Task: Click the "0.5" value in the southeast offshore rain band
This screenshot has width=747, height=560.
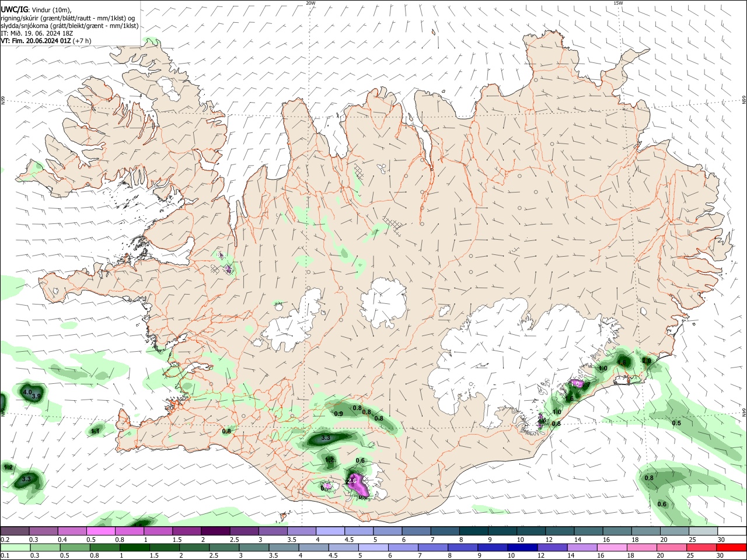Action: (x=676, y=423)
